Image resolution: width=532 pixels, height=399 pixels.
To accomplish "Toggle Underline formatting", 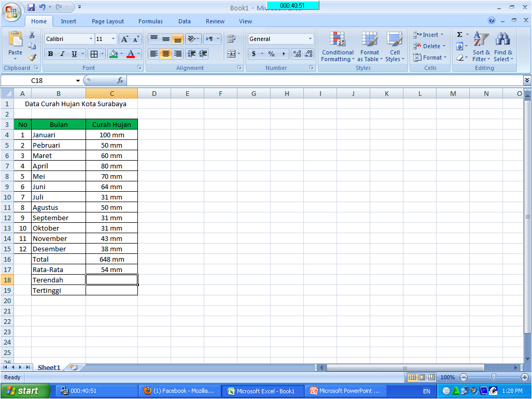I will tap(74, 54).
